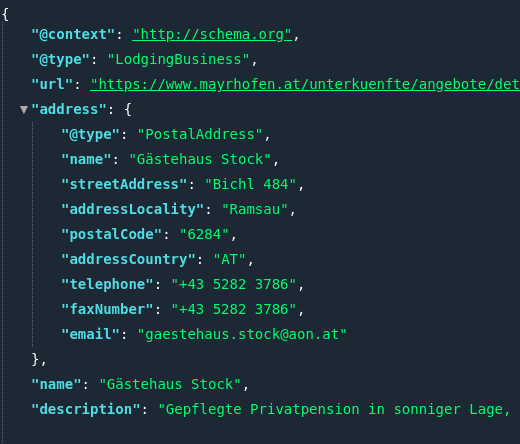Select the "url" key
The image size is (520, 444).
pos(52,85)
